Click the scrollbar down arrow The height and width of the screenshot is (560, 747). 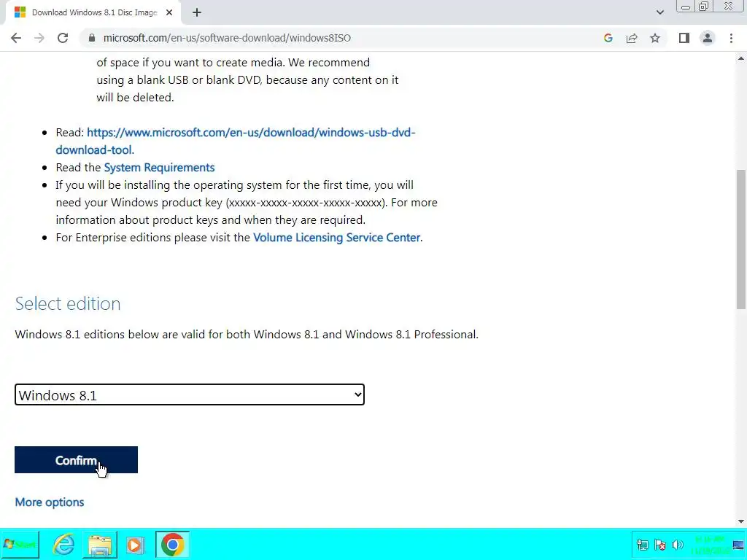(741, 521)
